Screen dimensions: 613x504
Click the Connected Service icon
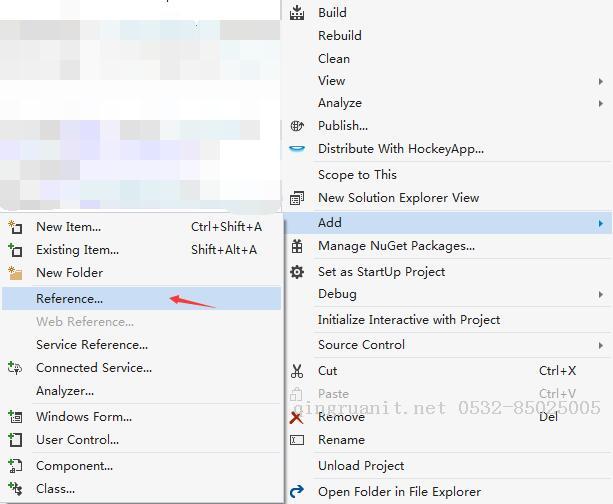pos(15,368)
